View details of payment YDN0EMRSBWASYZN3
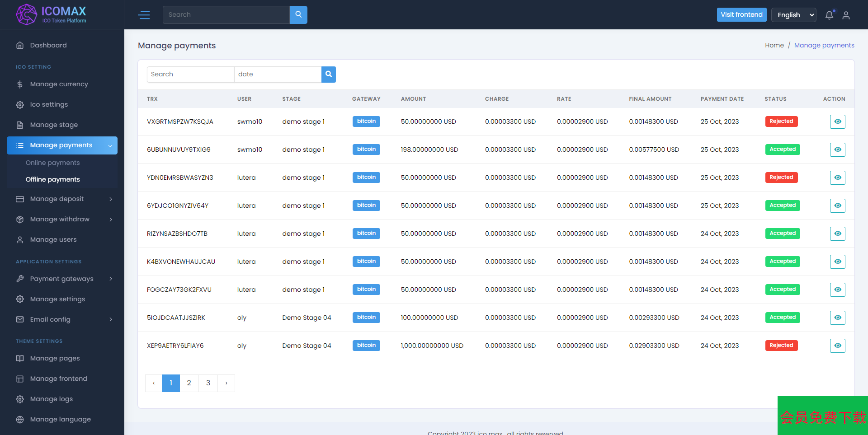Image resolution: width=868 pixels, height=435 pixels. pyautogui.click(x=838, y=178)
